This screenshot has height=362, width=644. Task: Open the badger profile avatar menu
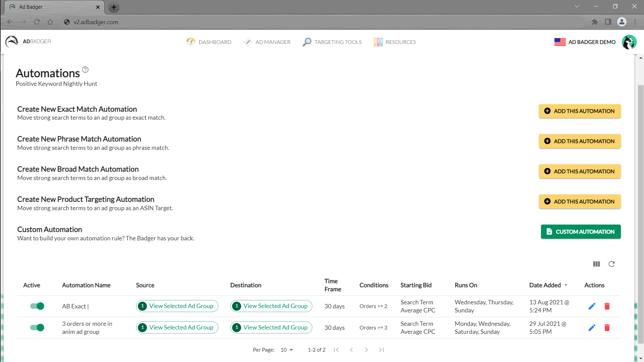[629, 42]
